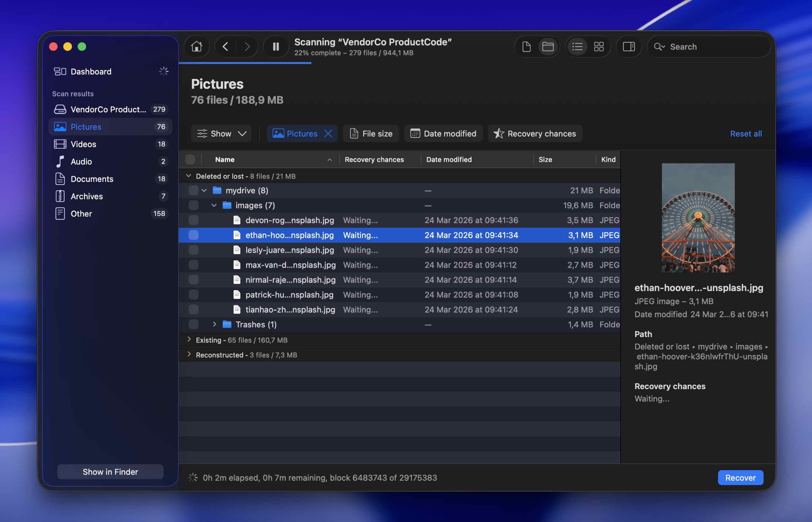Click the file icon of ethan-hoo row

point(237,235)
